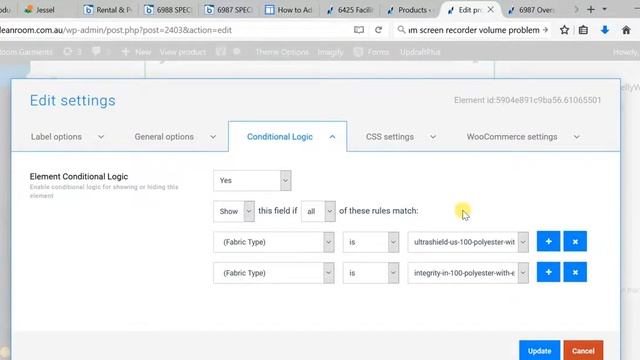
Task: Remove the integrity rule row
Action: tap(575, 272)
